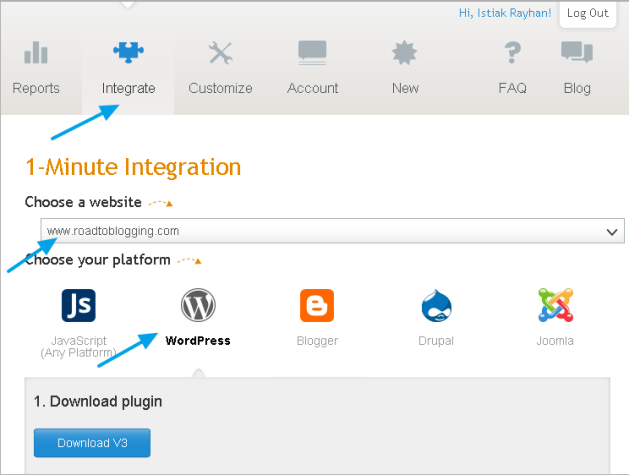
Task: Click the Choose your platform label
Action: click(97, 260)
